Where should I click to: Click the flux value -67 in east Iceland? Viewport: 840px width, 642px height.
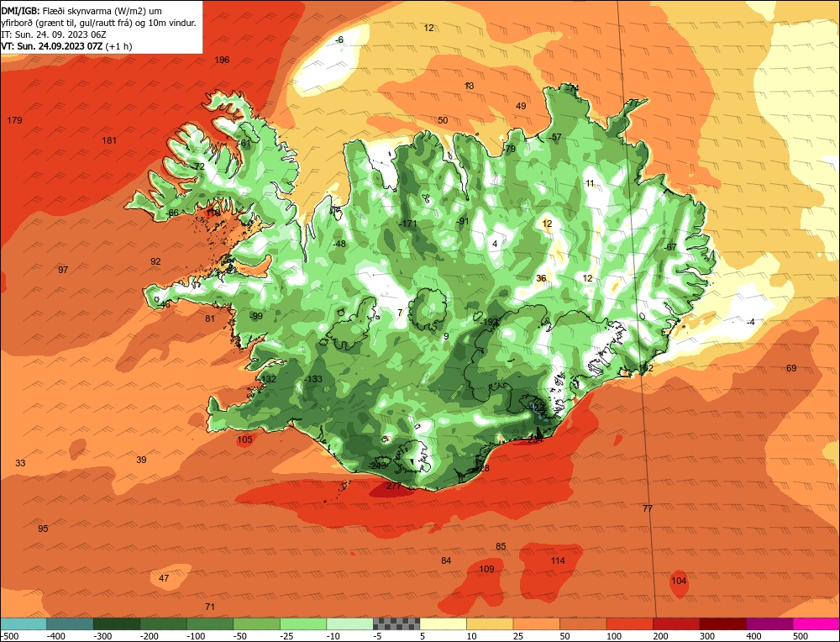click(x=670, y=247)
